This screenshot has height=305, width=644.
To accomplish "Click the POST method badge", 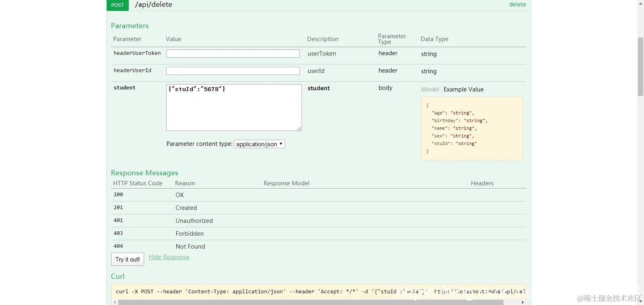I will coord(118,5).
